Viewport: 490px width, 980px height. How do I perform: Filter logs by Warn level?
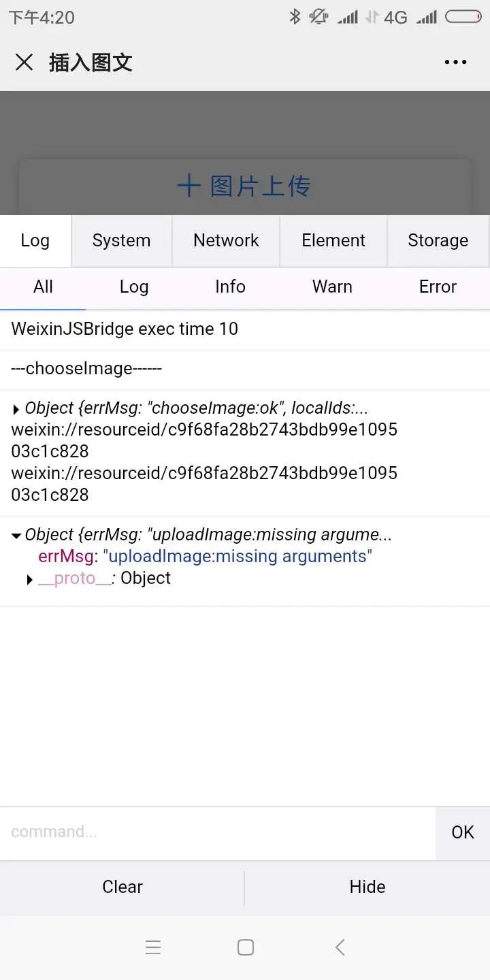pyautogui.click(x=332, y=287)
